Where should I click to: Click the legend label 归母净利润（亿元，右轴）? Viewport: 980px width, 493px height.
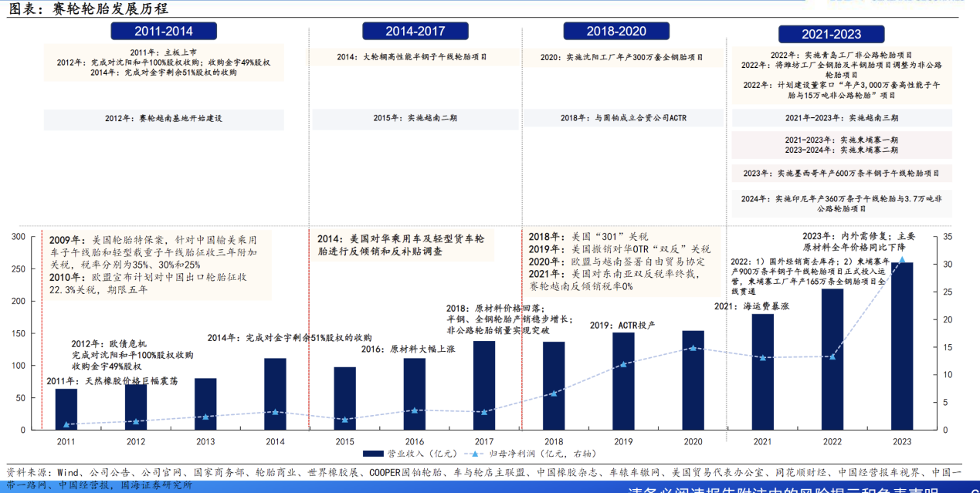(x=541, y=453)
